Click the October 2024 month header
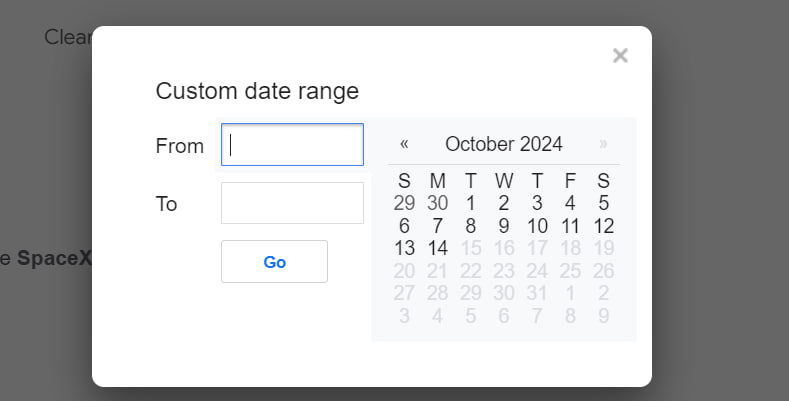Screen dimensions: 789x401 pyautogui.click(x=504, y=144)
